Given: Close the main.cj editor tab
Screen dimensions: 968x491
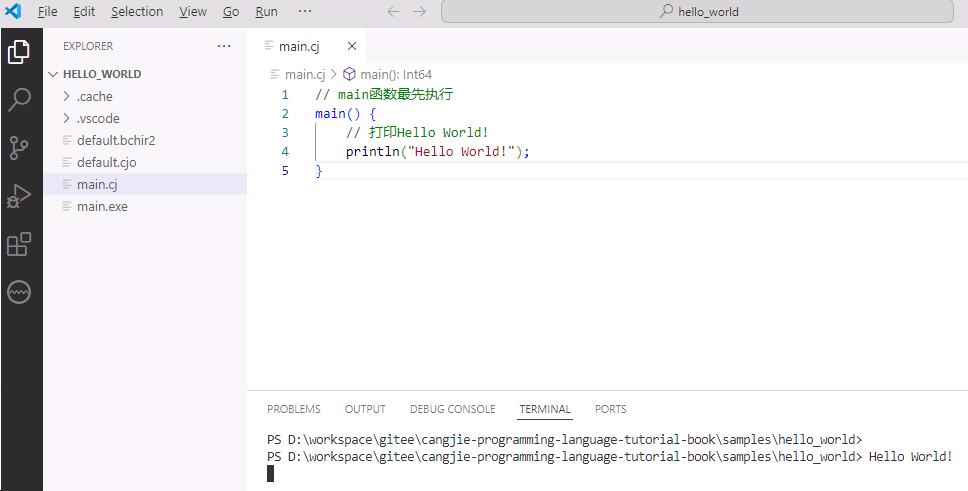Looking at the screenshot, I should pyautogui.click(x=352, y=46).
